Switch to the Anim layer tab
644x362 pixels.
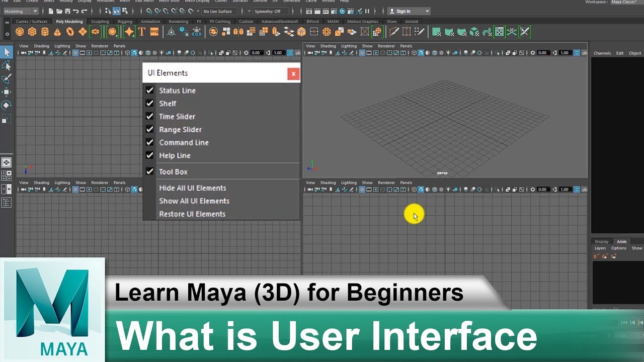pos(622,241)
